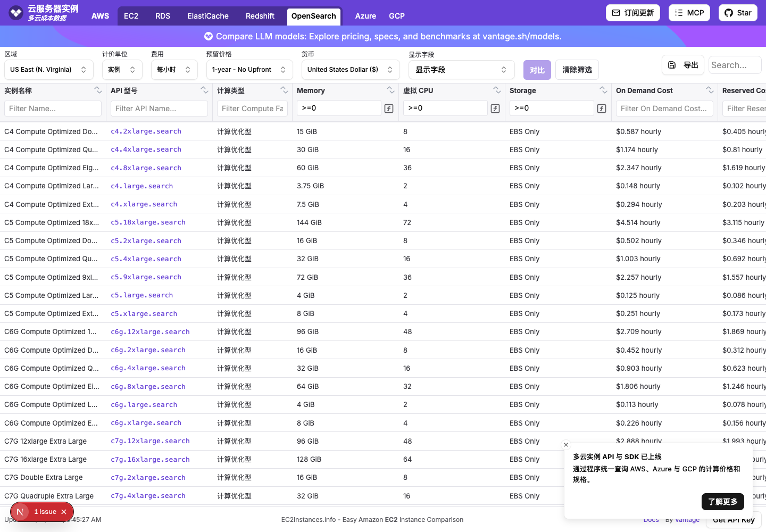Image resolution: width=766 pixels, height=532 pixels.
Task: Click the 144 GiB memory cell
Action: click(309, 222)
